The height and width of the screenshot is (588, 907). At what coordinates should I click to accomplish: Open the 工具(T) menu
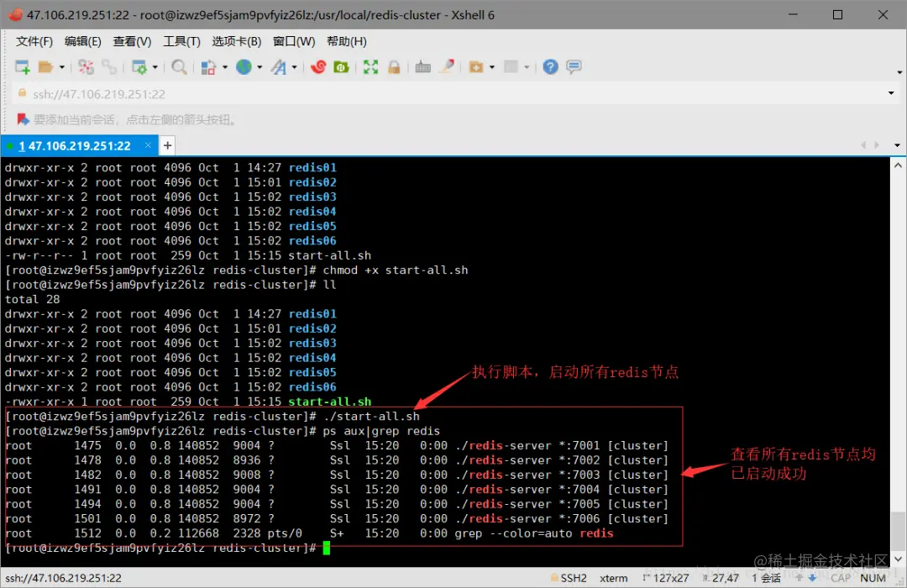point(181,41)
